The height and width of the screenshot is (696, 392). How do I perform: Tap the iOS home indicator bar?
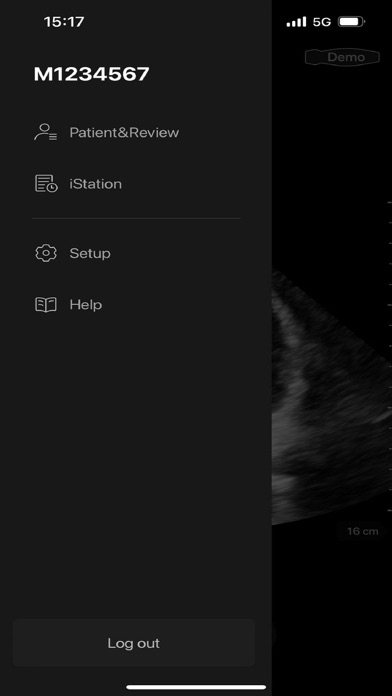click(196, 687)
